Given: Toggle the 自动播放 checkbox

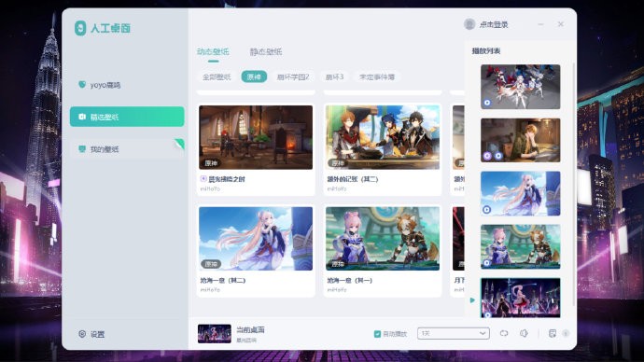Looking at the screenshot, I should pyautogui.click(x=377, y=334).
